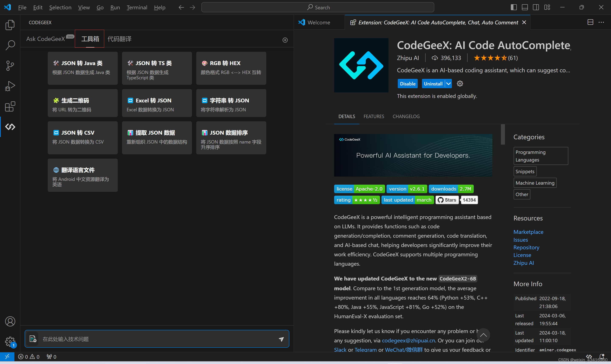Screen dimensions: 611x364
Task: Switch to the Ask CodeGeeX tab
Action: pos(46,39)
